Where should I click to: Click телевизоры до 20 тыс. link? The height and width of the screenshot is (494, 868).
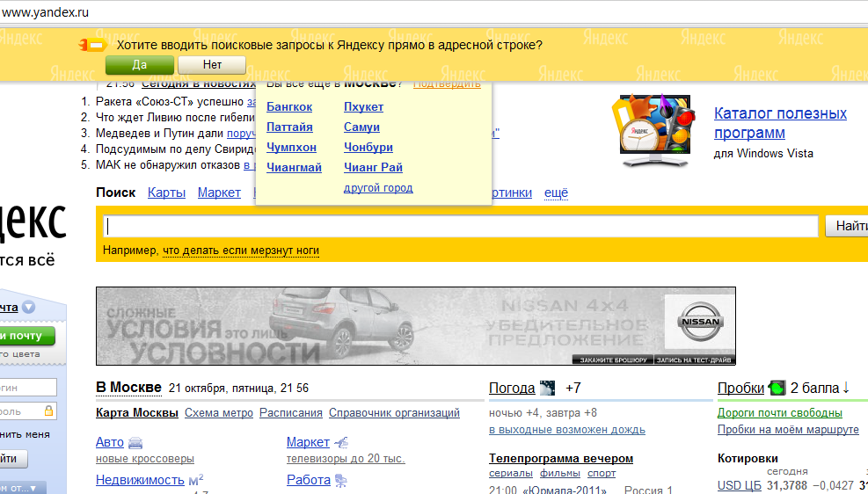click(x=346, y=459)
